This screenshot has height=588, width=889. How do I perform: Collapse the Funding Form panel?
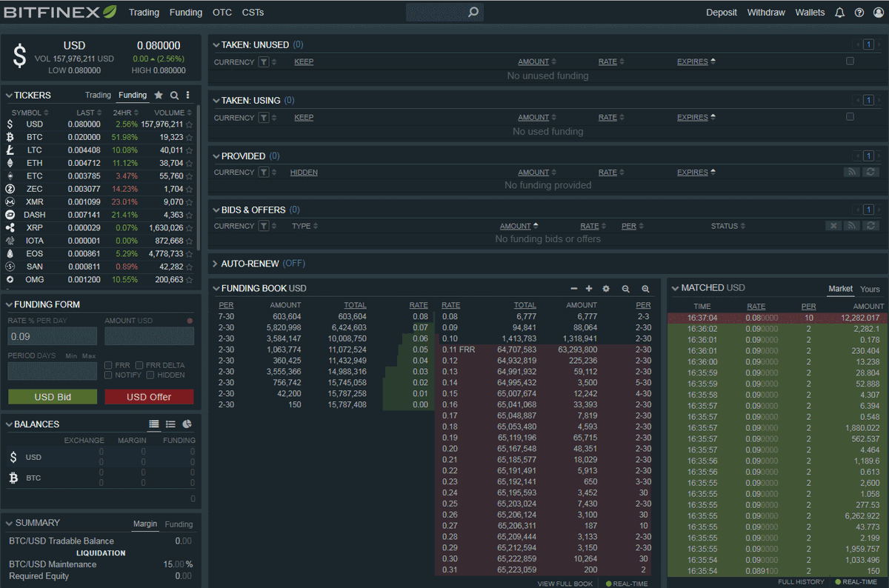(9, 305)
